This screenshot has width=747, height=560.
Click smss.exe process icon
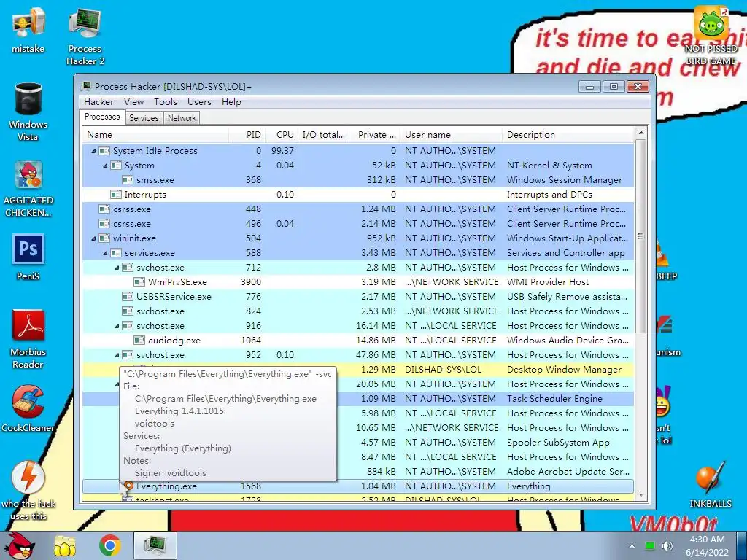pos(127,180)
